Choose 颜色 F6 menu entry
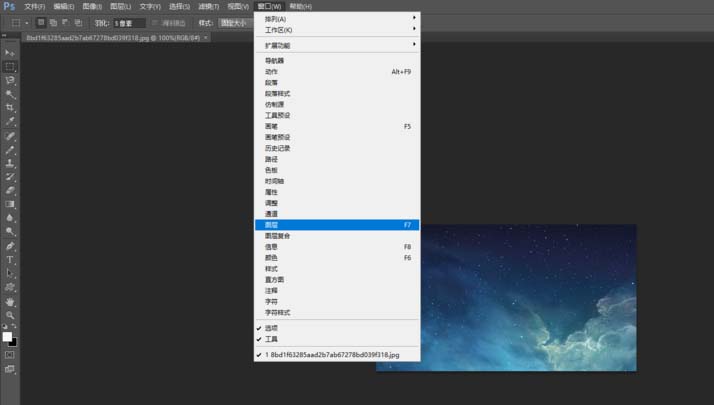 point(337,258)
